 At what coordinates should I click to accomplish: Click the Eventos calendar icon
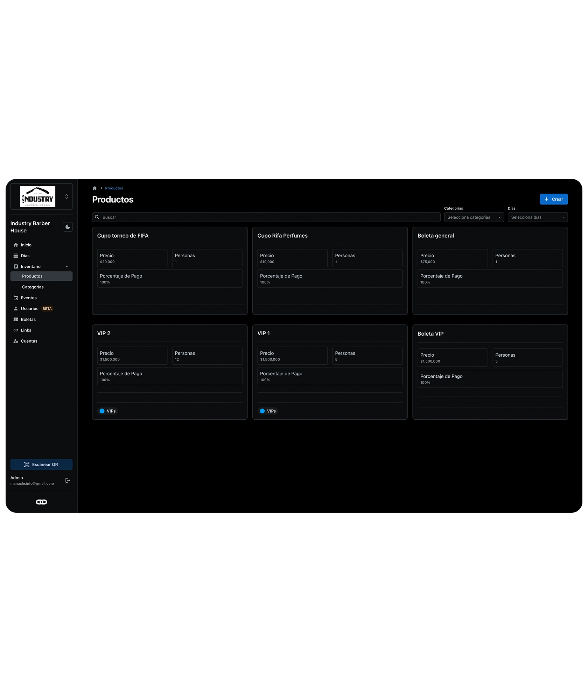pos(16,298)
